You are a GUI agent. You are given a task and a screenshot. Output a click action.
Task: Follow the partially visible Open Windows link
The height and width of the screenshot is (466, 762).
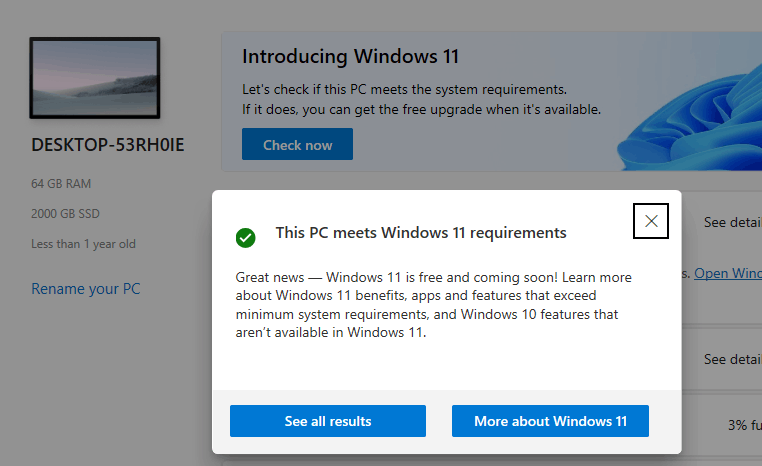click(x=727, y=274)
